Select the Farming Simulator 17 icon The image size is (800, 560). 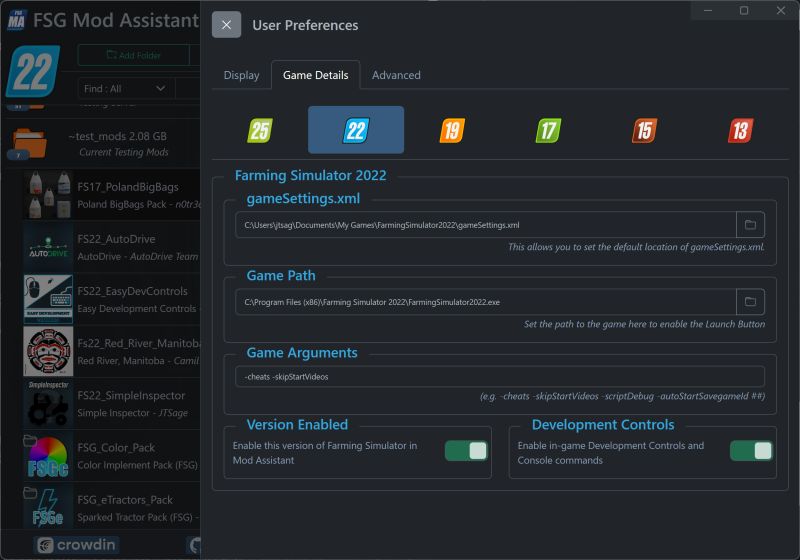pos(548,130)
